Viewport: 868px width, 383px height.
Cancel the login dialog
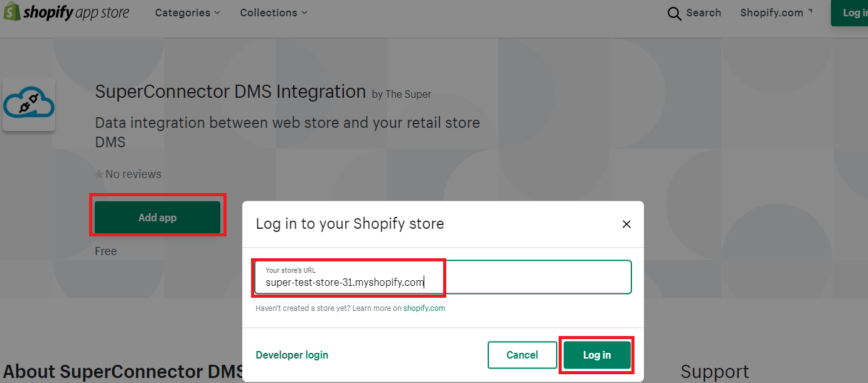[522, 355]
